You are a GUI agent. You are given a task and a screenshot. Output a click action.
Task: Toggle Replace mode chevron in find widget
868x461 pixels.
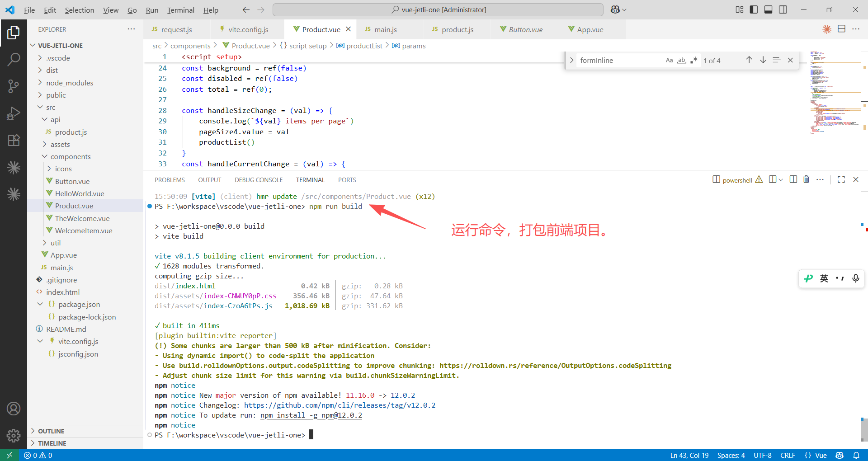pyautogui.click(x=571, y=60)
